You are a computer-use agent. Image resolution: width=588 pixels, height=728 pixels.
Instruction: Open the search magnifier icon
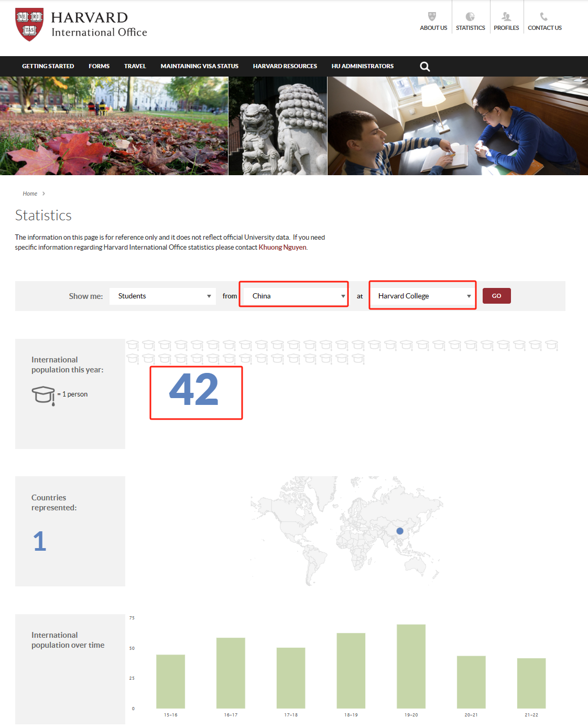click(x=425, y=67)
